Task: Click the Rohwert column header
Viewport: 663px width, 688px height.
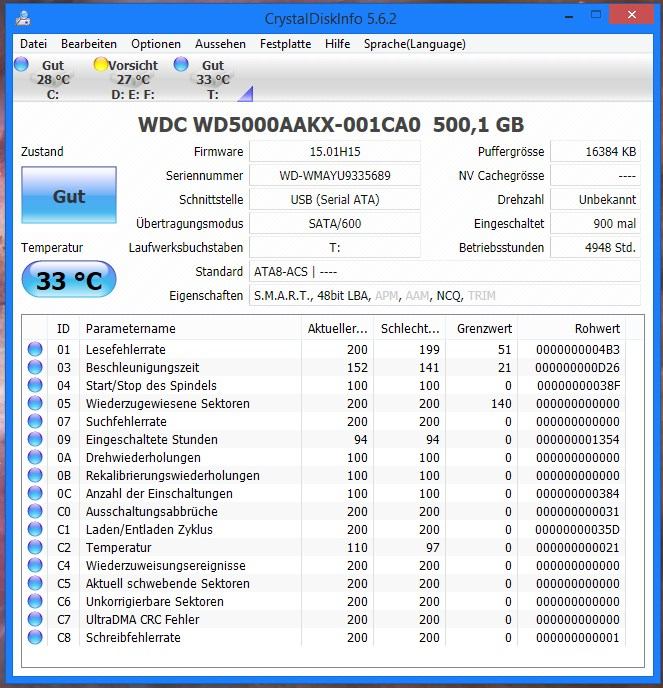Action: (572, 328)
